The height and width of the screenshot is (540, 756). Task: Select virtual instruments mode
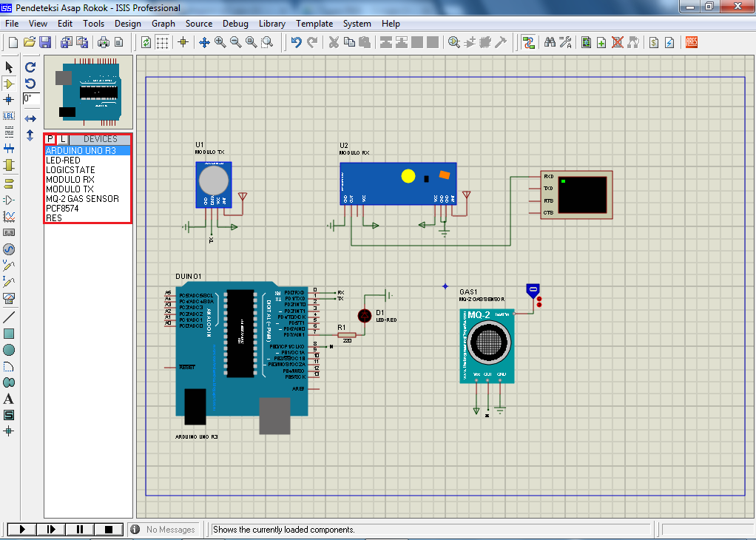[9, 298]
